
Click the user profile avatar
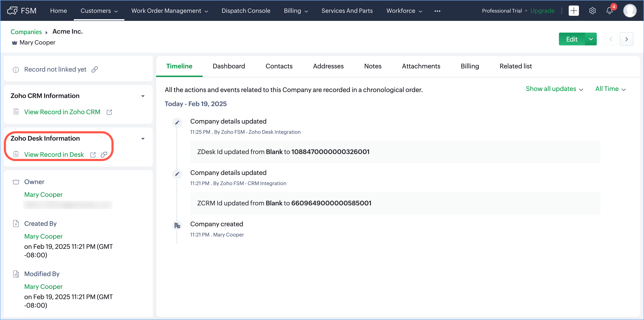click(x=630, y=11)
